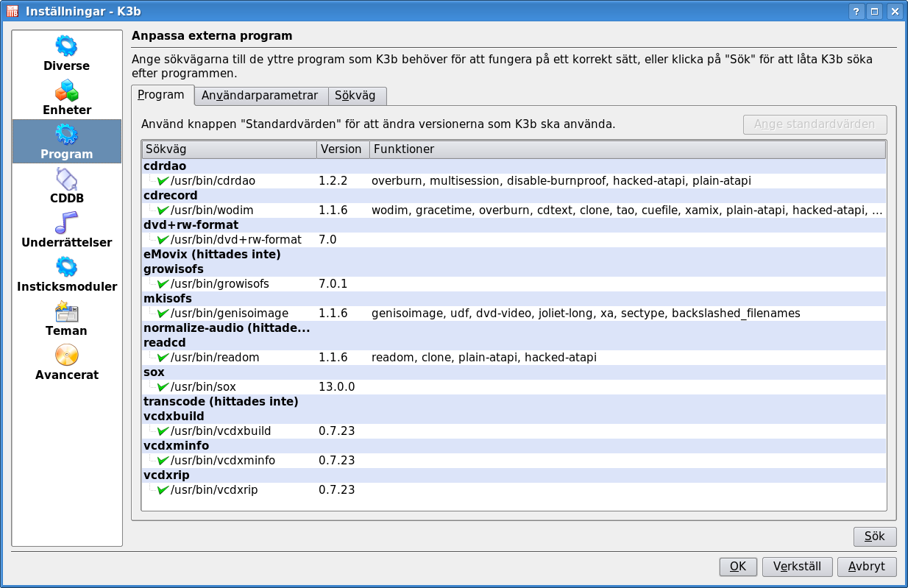908x588 pixels.
Task: Click the green checkmark beside /usr/bin/sox
Action: point(163,386)
